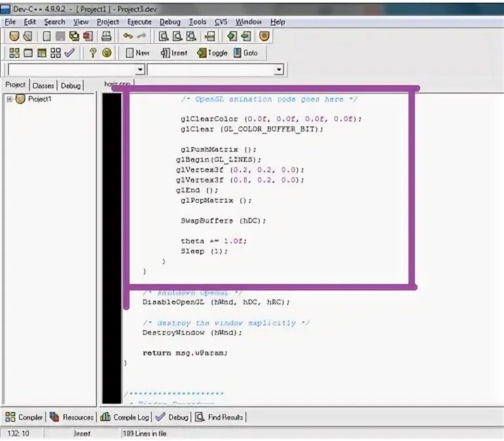Open the Edit menu
The image size is (504, 441).
[29, 22]
